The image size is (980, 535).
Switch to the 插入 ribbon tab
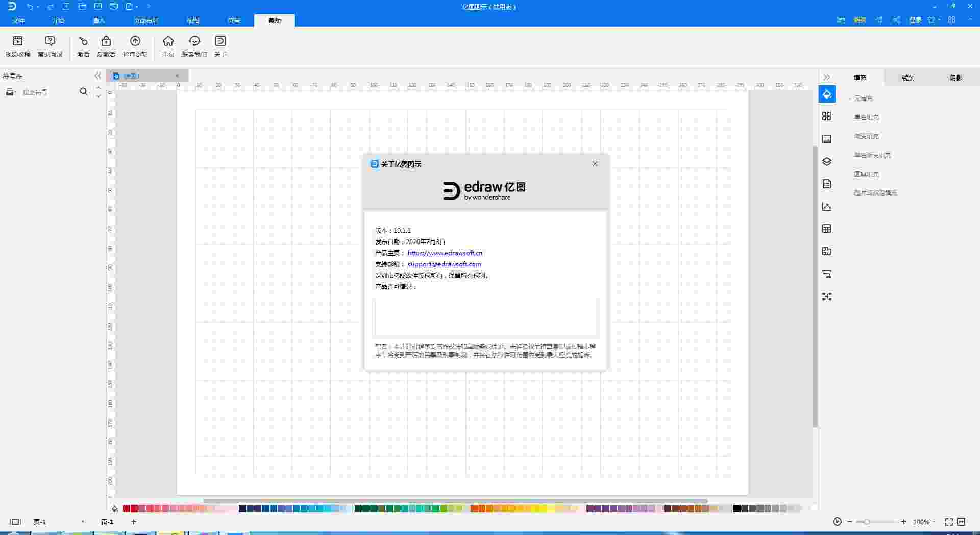99,20
